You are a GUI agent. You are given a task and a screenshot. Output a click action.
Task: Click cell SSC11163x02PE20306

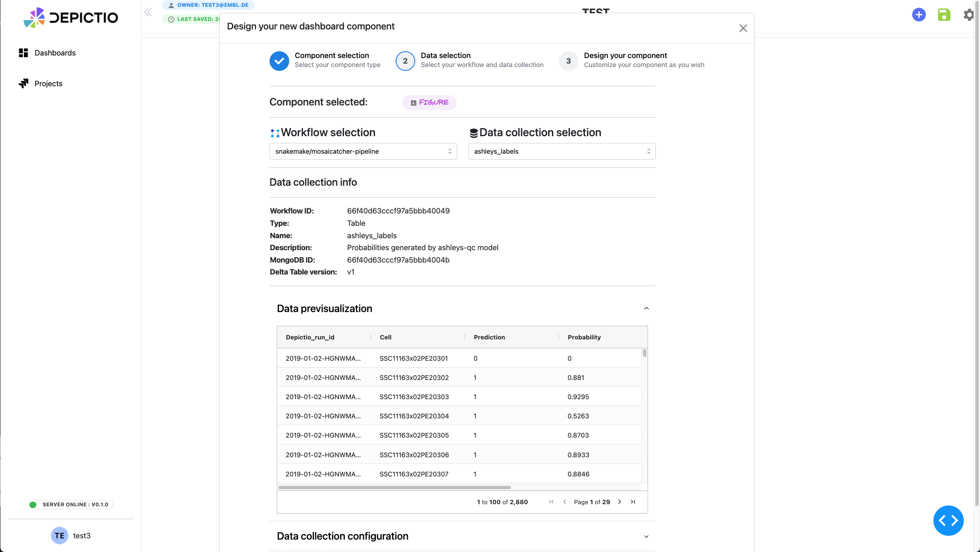point(414,455)
